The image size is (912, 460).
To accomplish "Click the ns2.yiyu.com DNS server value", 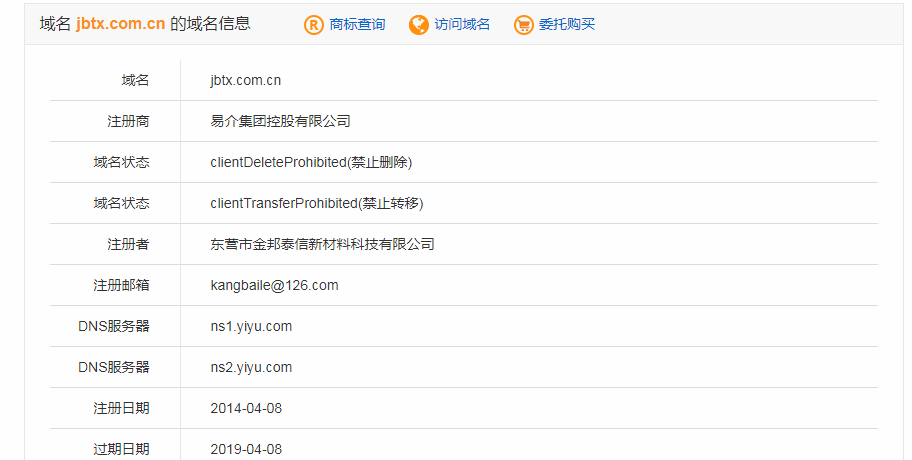I will pyautogui.click(x=251, y=367).
